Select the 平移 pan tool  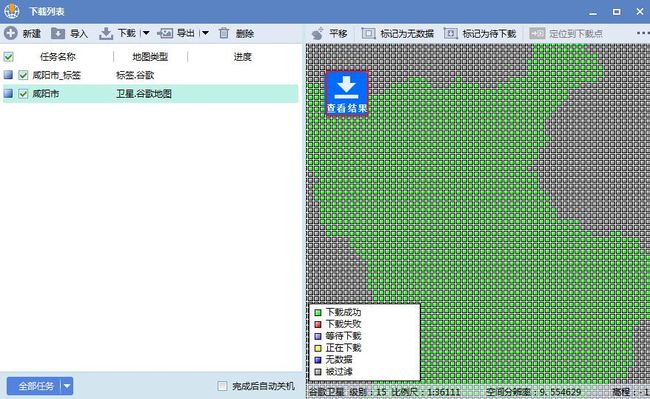318,34
